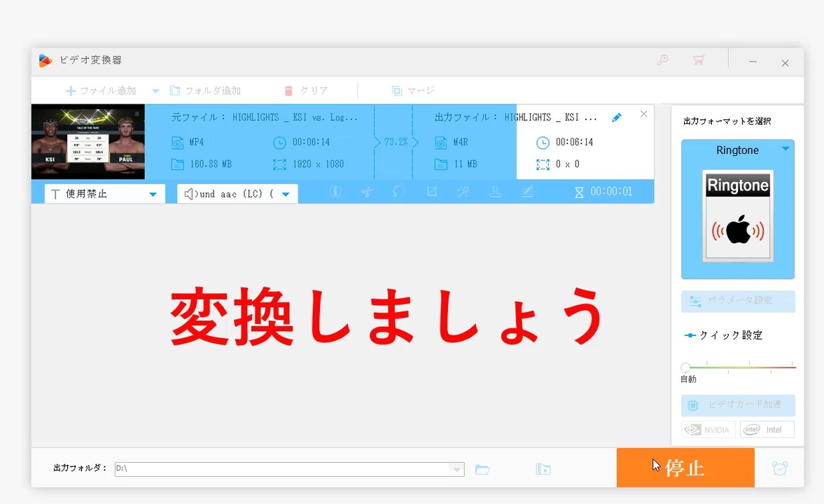824x504 pixels.
Task: Click the file info icon
Action: 335,192
